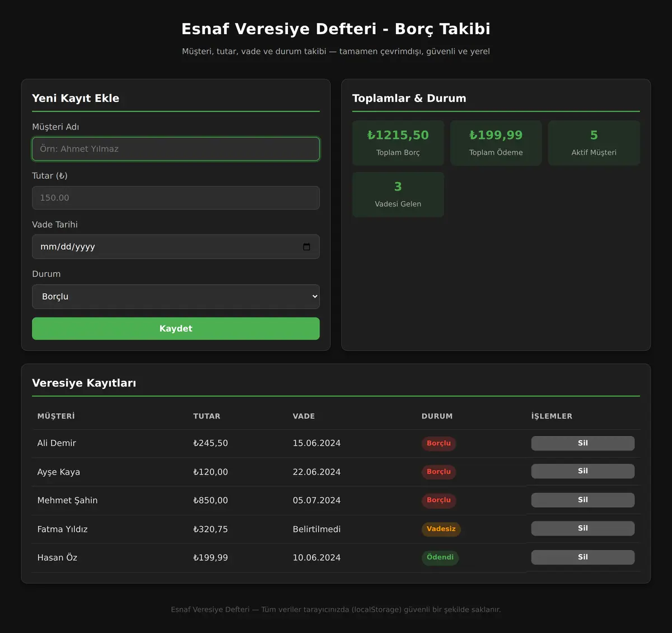Viewport: 672px width, 633px height.
Task: Click Sil on the Mehmet Şahin row
Action: click(x=582, y=500)
